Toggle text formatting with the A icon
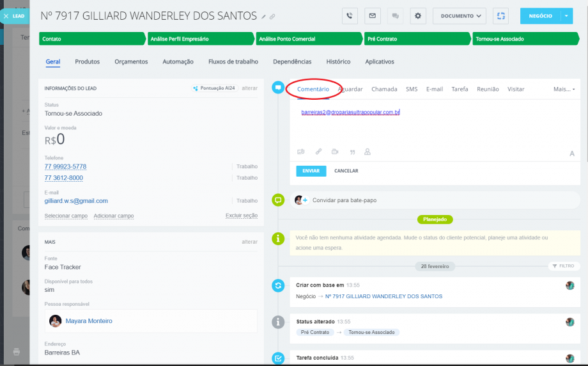588x366 pixels. 572,154
